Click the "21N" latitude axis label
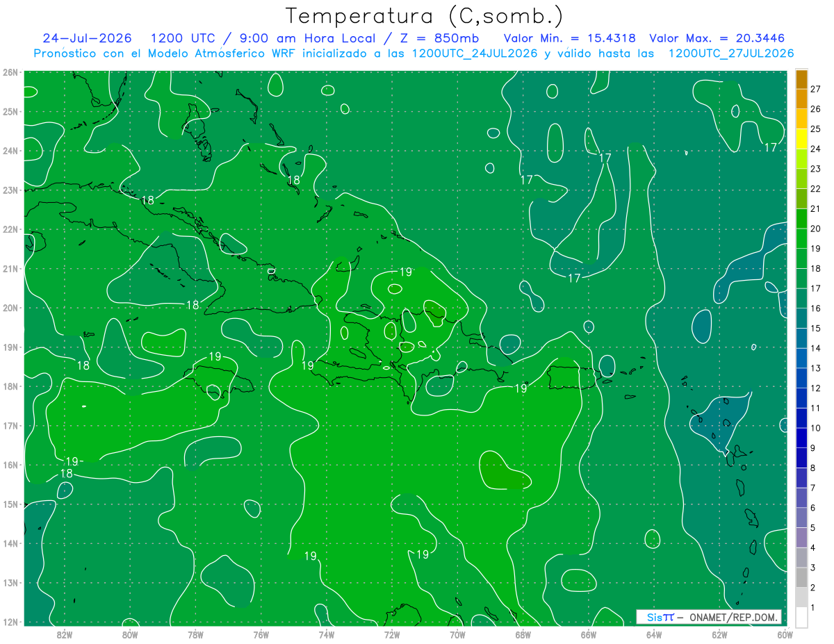 click(10, 268)
